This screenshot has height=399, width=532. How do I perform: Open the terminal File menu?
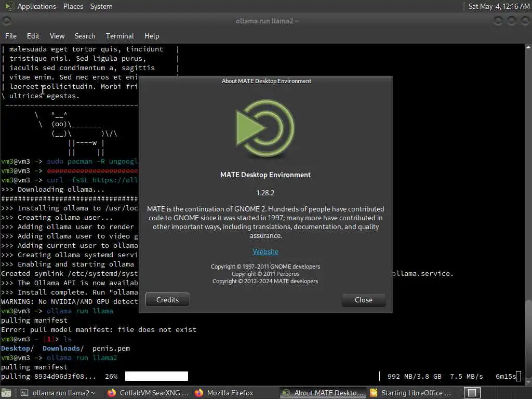coord(10,36)
